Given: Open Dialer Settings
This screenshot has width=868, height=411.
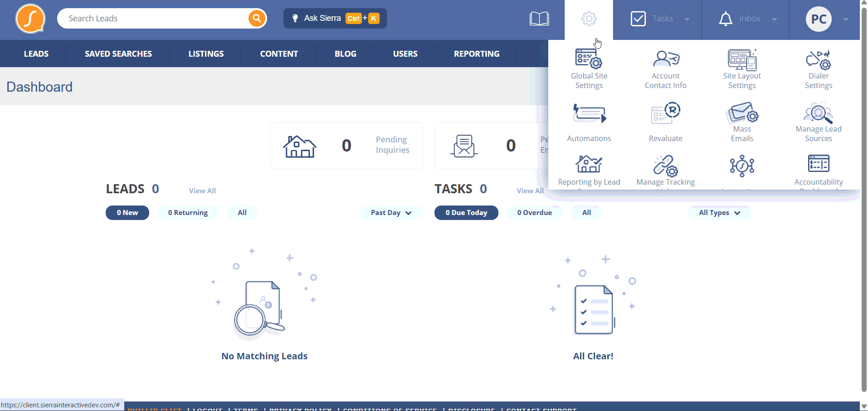Looking at the screenshot, I should [818, 69].
